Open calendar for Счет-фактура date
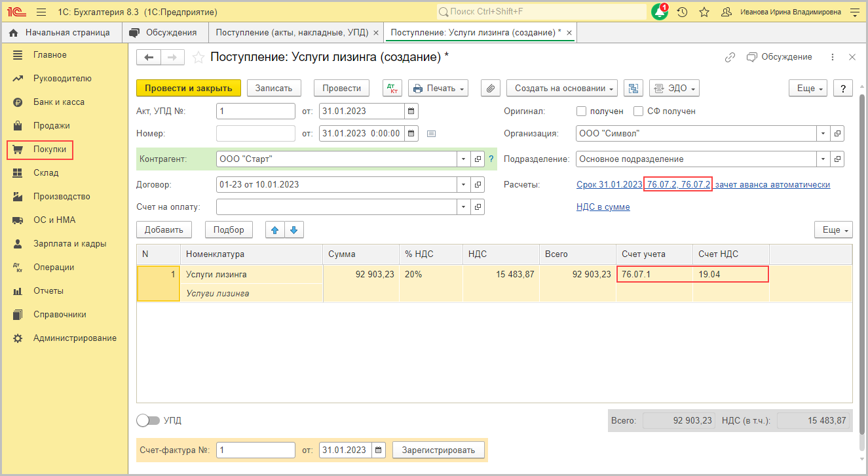Viewport: 868px width, 476px height. click(x=379, y=450)
